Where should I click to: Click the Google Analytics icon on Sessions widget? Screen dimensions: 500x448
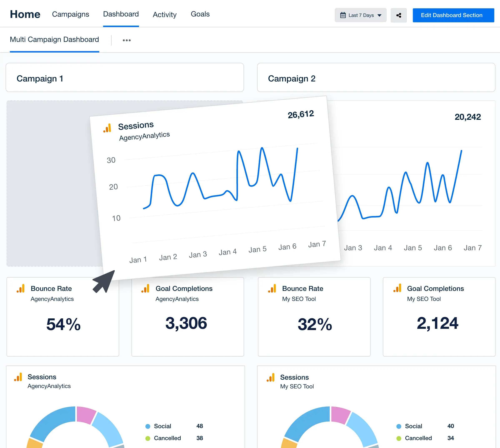coord(107,128)
